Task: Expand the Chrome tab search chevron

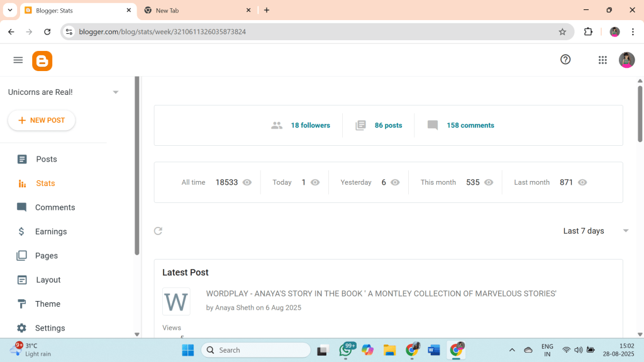Action: tap(10, 10)
